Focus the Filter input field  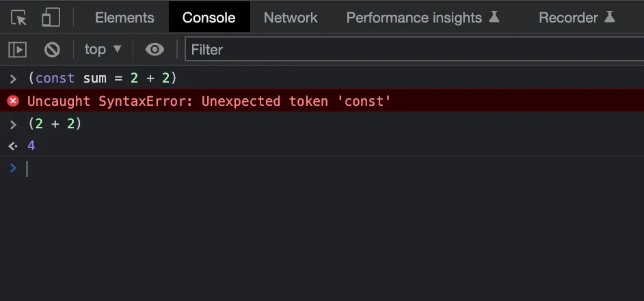[414, 49]
